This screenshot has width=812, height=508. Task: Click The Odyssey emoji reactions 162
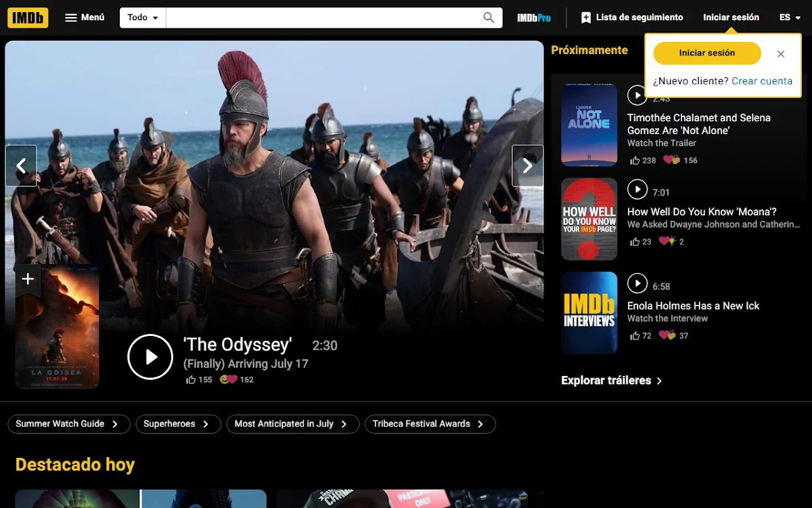click(x=237, y=380)
